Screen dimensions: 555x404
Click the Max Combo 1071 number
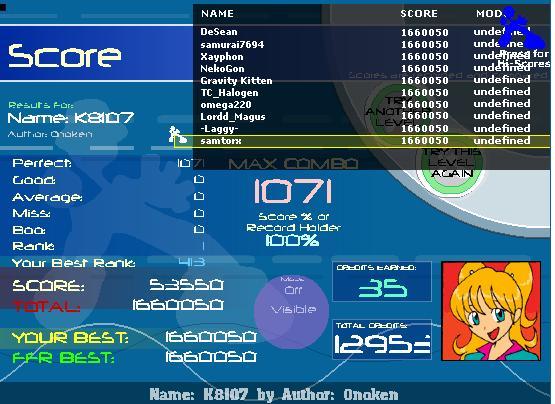293,191
